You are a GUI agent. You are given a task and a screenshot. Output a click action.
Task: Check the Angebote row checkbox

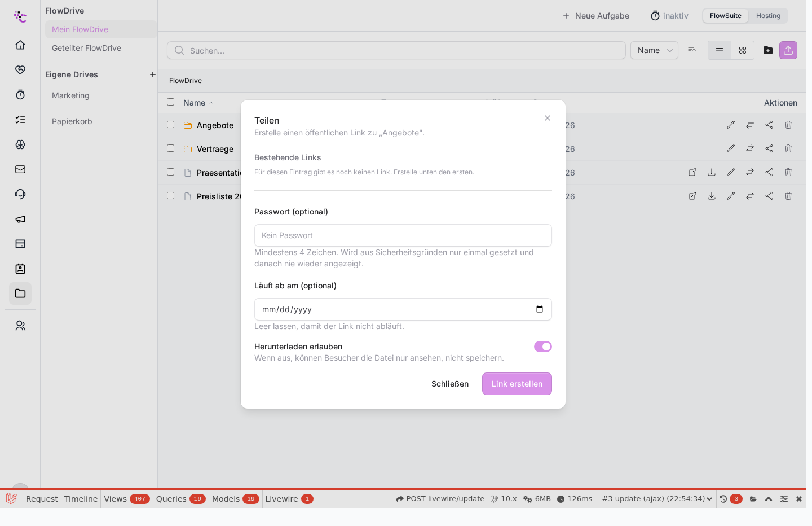171,125
